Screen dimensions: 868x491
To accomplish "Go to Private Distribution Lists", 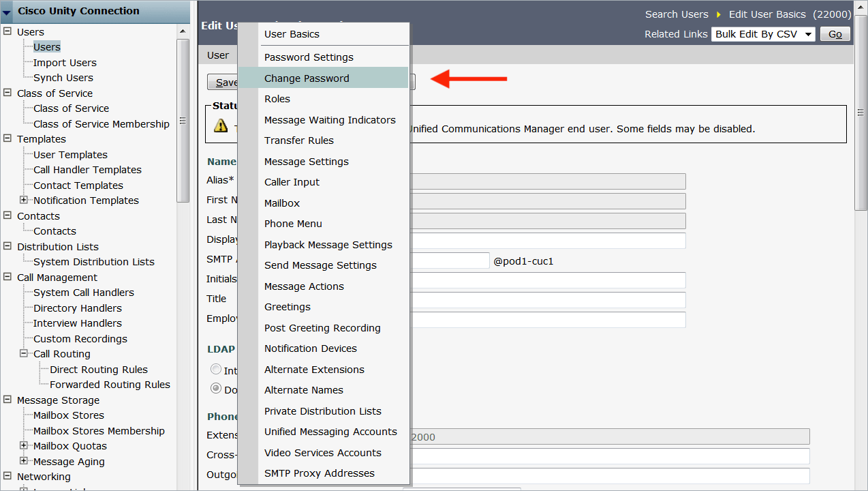I will 324,411.
